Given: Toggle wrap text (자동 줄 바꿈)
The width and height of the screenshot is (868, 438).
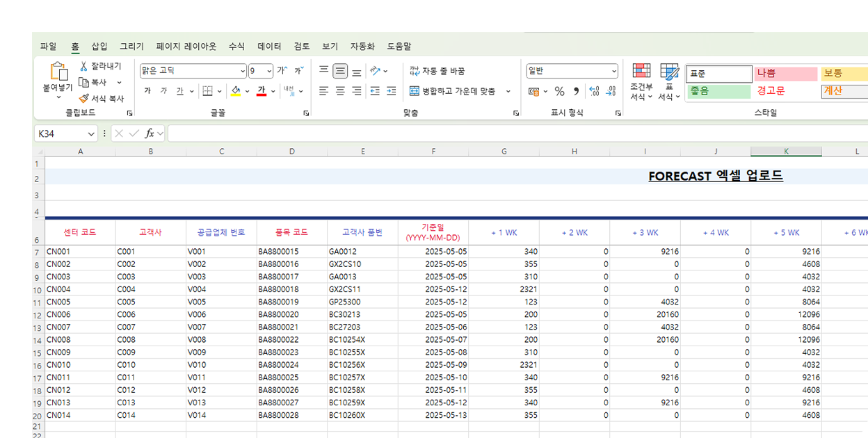Looking at the screenshot, I should (437, 71).
